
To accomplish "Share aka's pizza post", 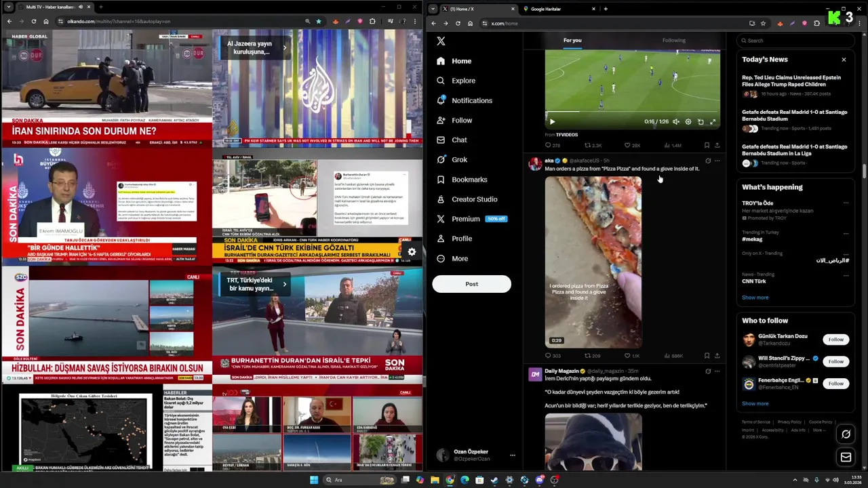I will point(717,356).
